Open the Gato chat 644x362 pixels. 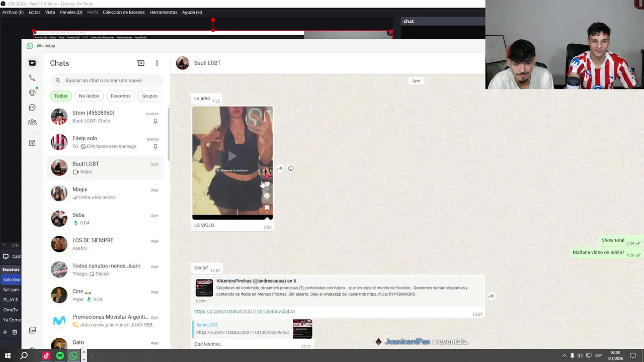pos(106,343)
